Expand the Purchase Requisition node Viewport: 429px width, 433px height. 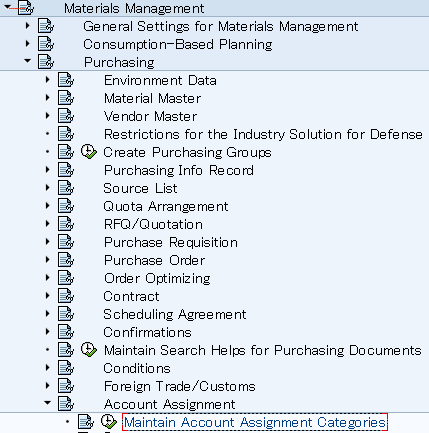pos(48,242)
